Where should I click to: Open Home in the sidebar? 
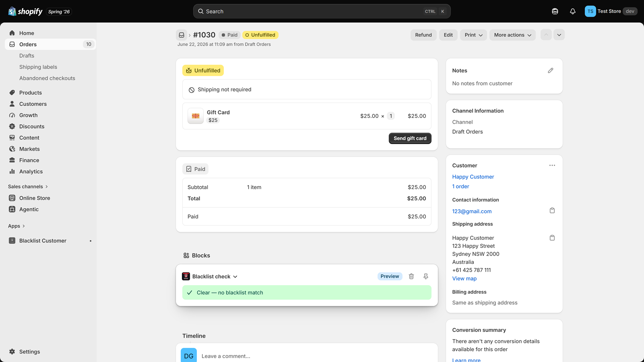[50, 33]
